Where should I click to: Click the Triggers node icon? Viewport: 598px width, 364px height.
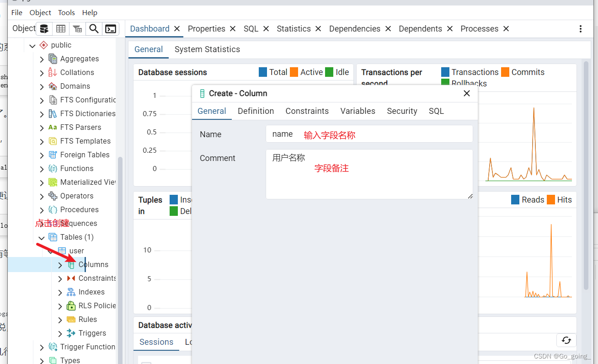[71, 333]
